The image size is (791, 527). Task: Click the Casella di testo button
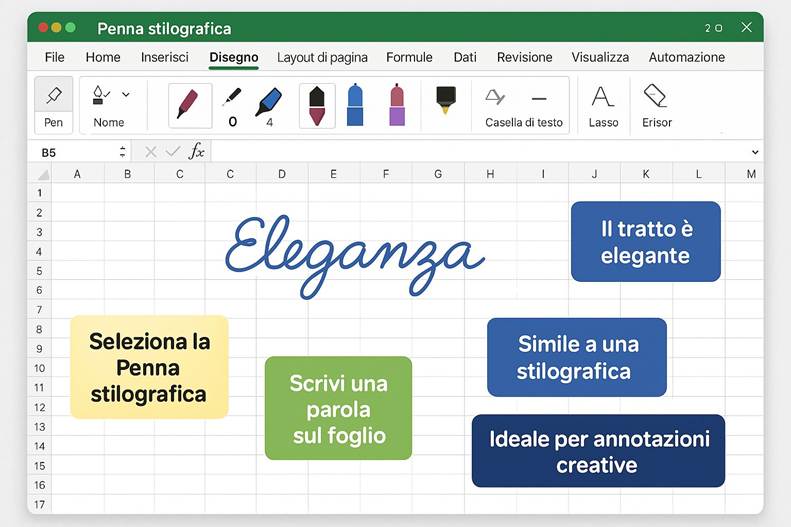523,105
